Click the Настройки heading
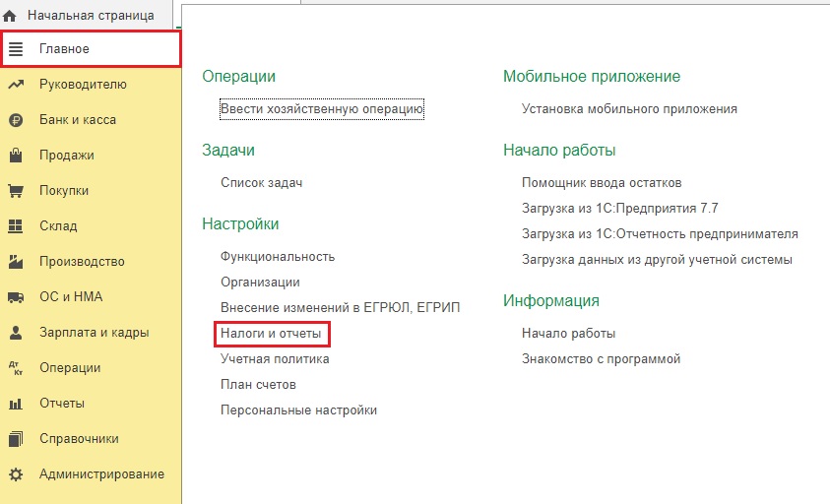This screenshot has height=504, width=830. pos(240,223)
